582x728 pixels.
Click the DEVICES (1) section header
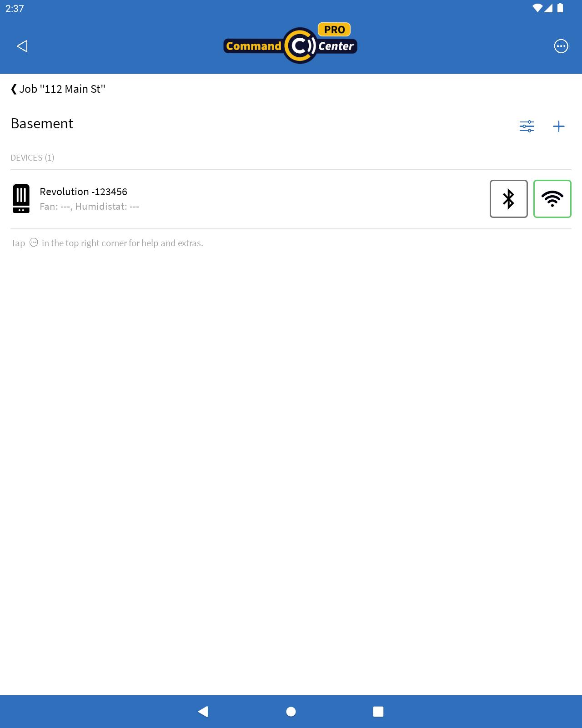click(32, 158)
